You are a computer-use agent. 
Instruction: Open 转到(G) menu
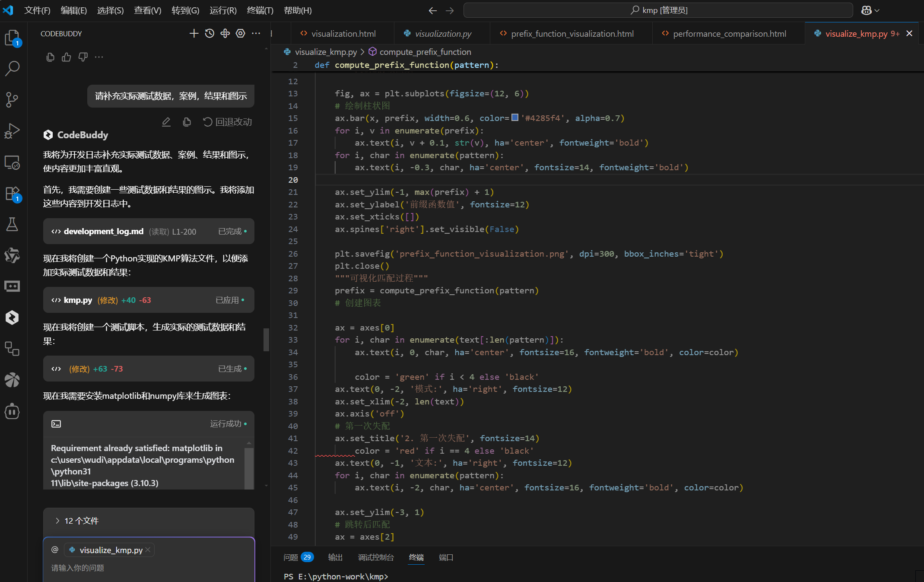185,10
